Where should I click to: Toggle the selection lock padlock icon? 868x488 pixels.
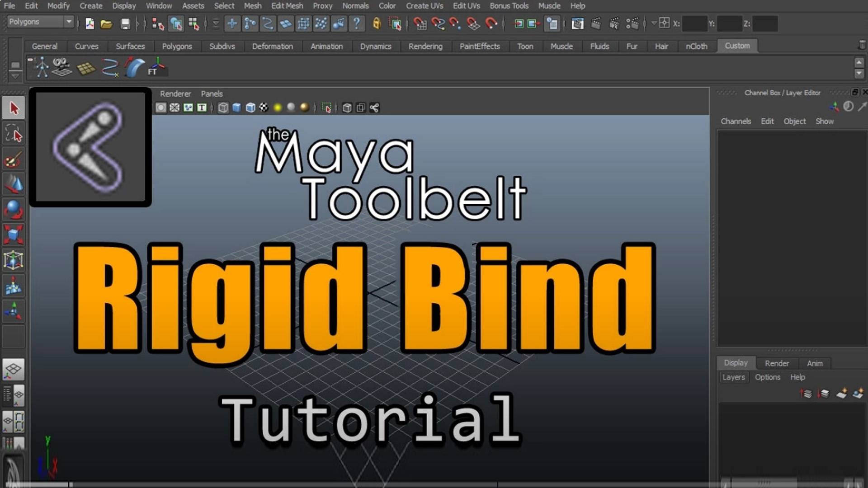(x=377, y=24)
